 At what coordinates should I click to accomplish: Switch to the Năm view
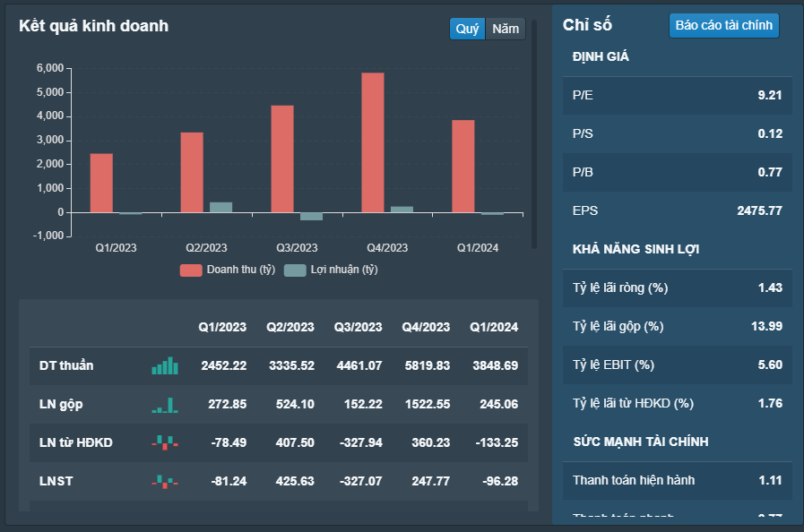point(506,29)
